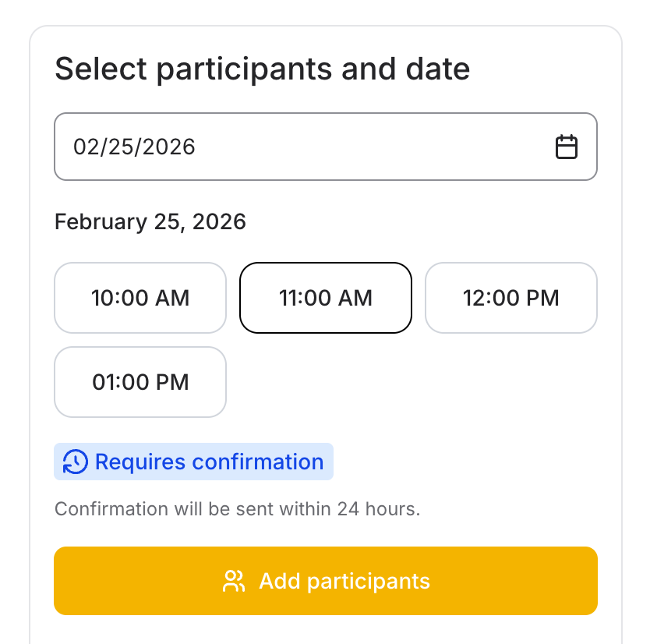Select the day segment 25 in date

point(119,147)
